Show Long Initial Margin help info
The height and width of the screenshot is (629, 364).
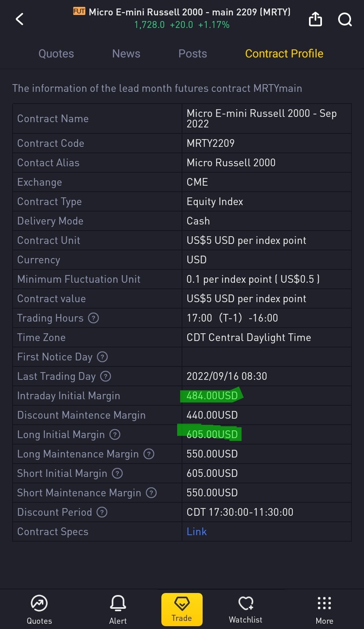click(115, 435)
